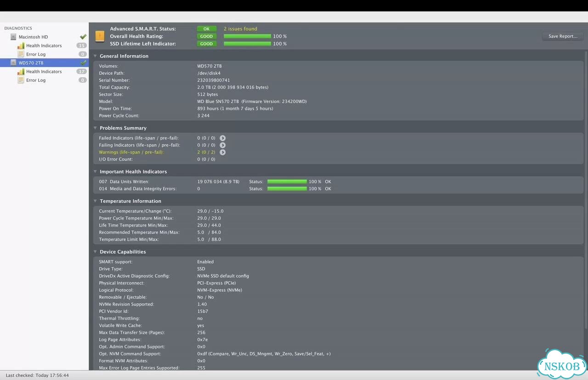Viewport: 588px width, 380px height.
Task: Click the I/O Error Count row label
Action: [116, 159]
